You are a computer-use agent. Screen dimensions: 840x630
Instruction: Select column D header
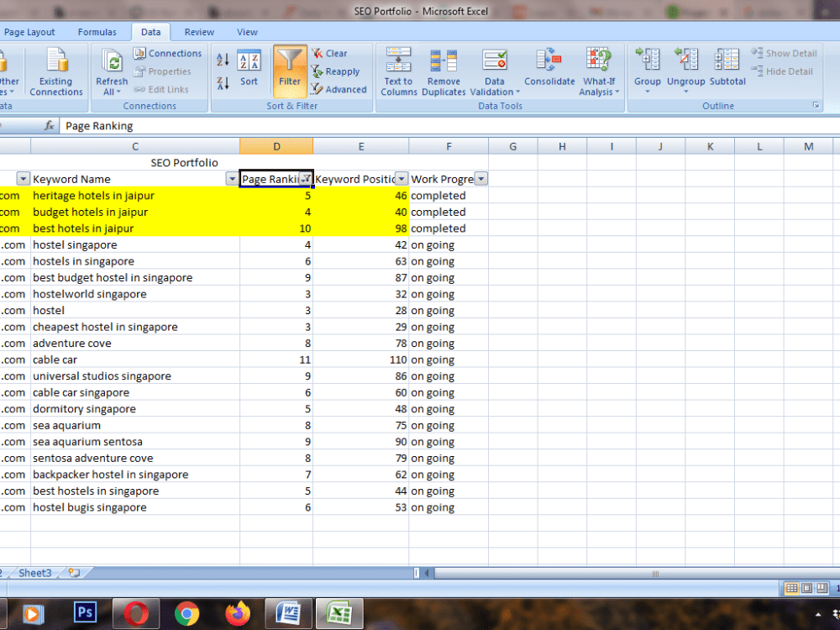point(276,146)
